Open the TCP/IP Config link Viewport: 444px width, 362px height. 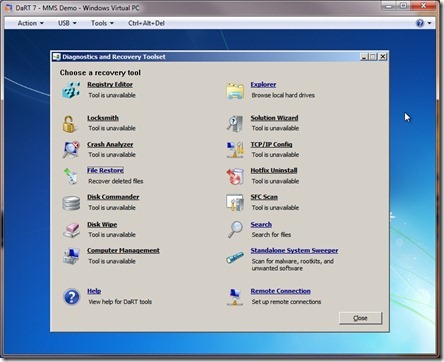[271, 144]
